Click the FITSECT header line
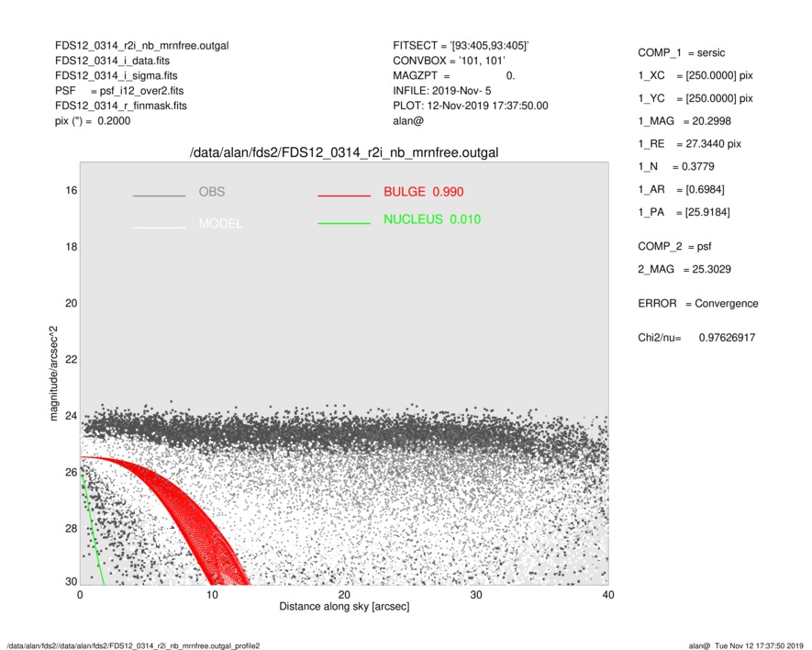812x650 pixels. (x=461, y=45)
